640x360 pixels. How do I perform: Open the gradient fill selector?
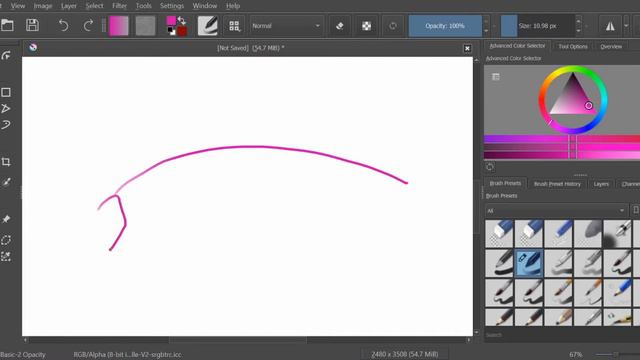(119, 26)
